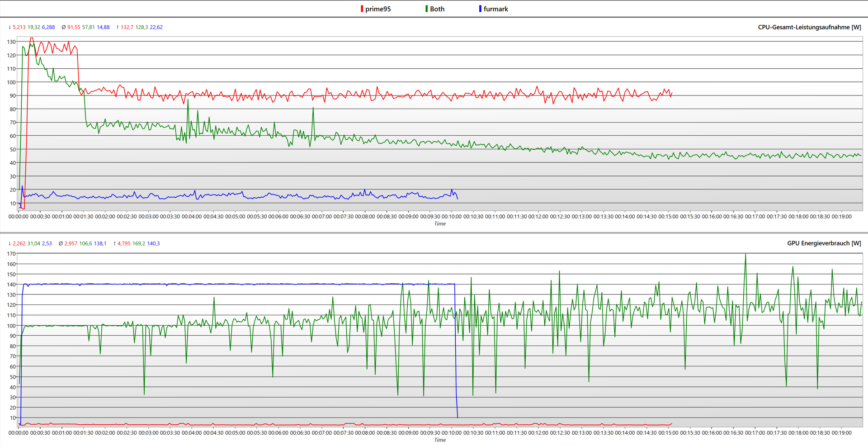Click the maximum up-arrow icon in GPU chart
Screen dimensions: 868x446
114,244
